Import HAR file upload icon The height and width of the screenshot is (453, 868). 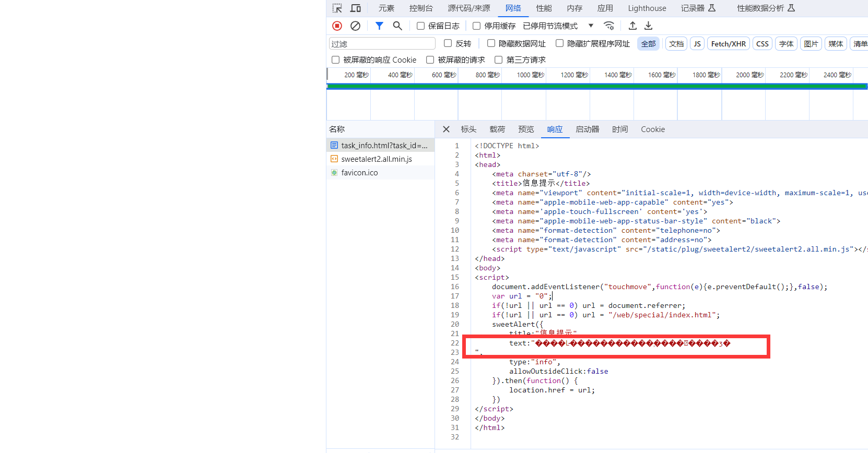coord(632,26)
